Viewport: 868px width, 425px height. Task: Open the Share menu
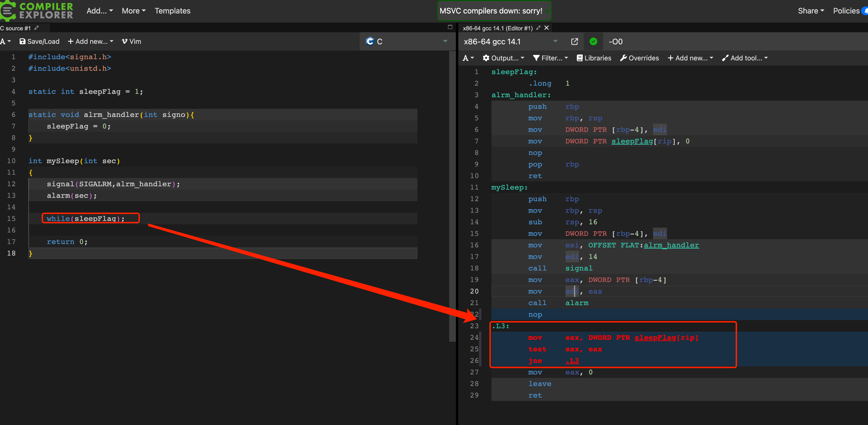(811, 11)
